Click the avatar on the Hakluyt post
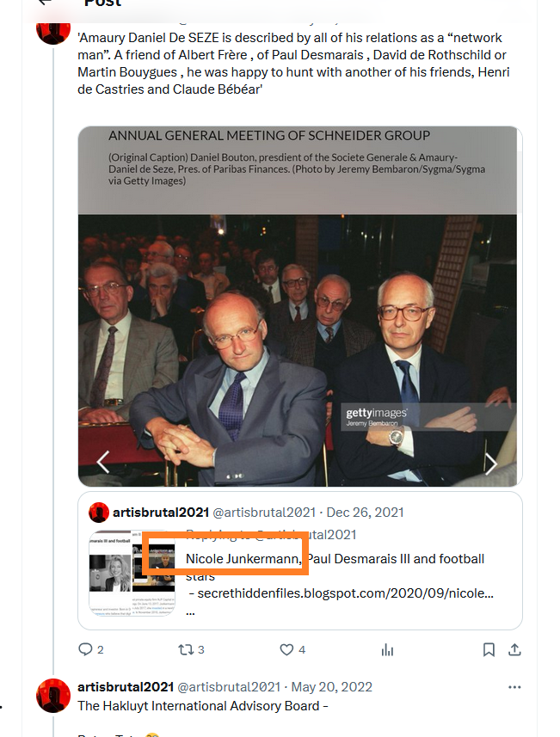560x737 pixels. [x=53, y=696]
